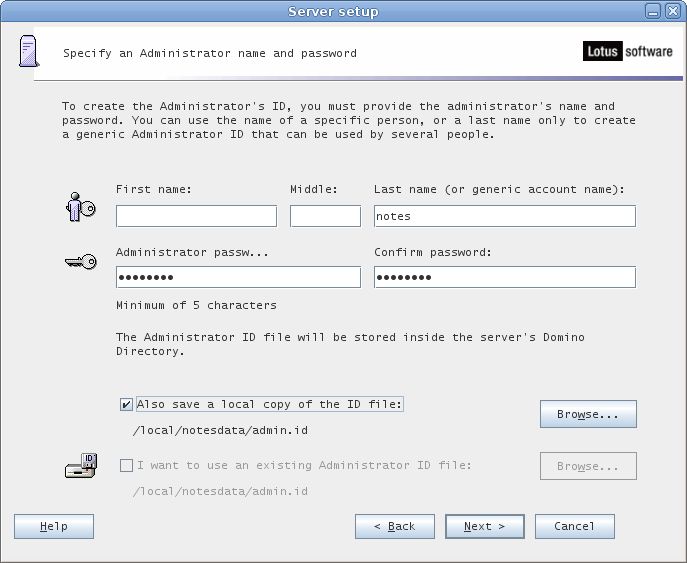Cancel the server setup wizard
The width and height of the screenshot is (687, 563).
pos(574,526)
